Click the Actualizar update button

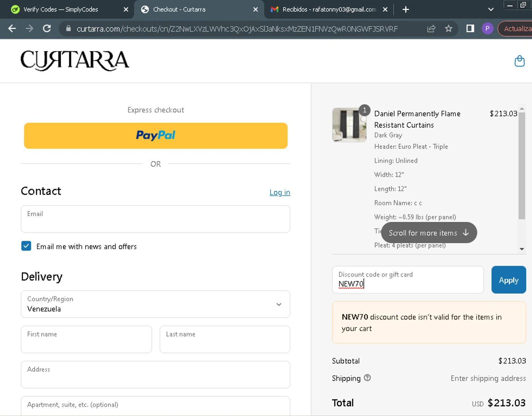pos(516,29)
